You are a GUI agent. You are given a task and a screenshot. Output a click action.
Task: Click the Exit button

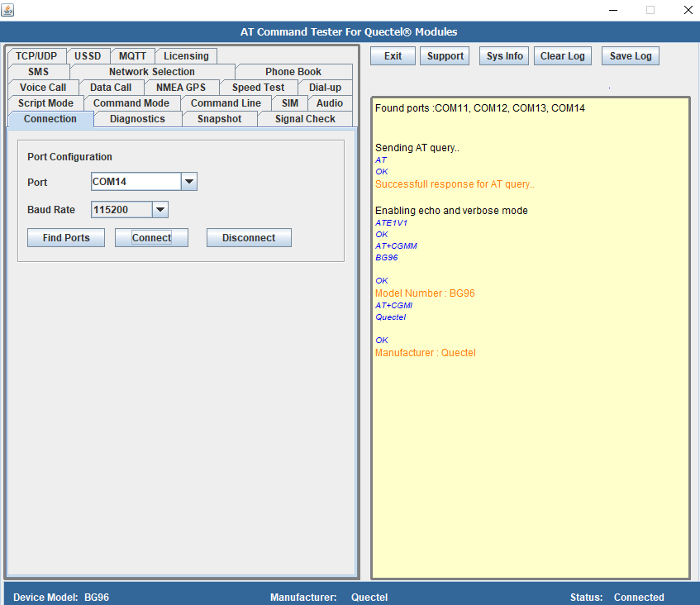393,56
